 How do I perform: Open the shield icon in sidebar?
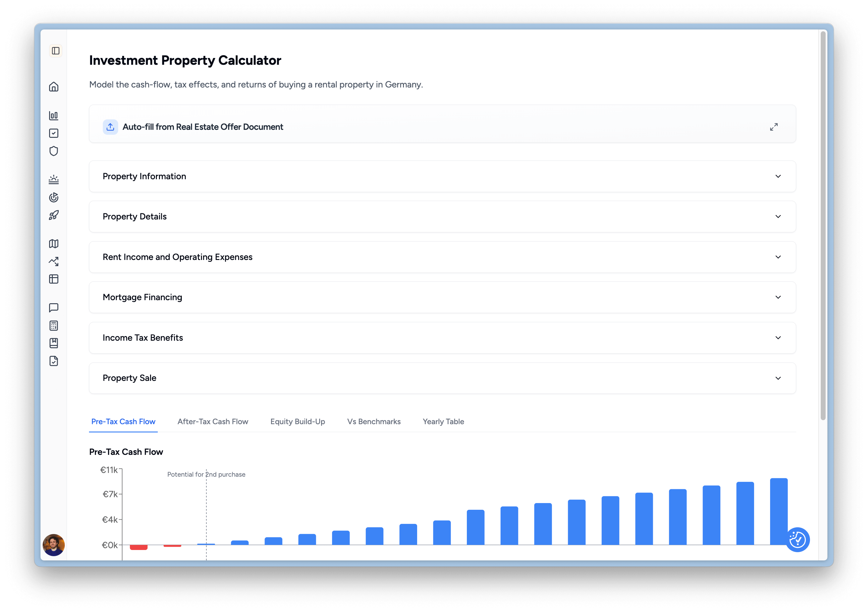point(54,151)
